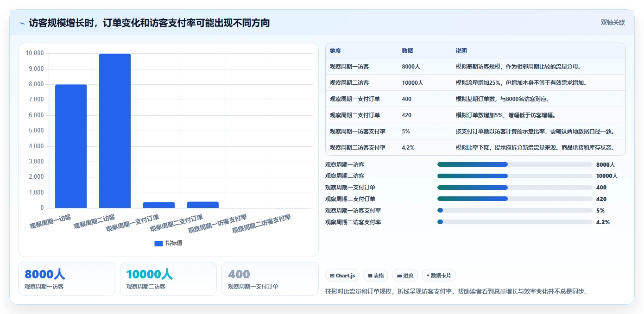The height and width of the screenshot is (314, 644).
Task: Open the 8000人 观察周期一访客 data card
Action: (x=67, y=279)
